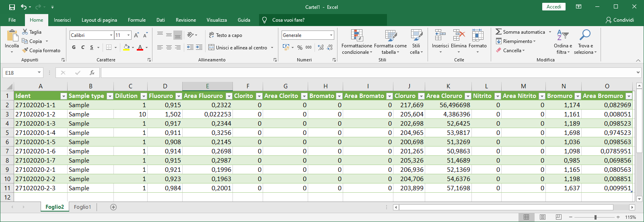Toggle Testo a capo wrap text
Screen dimensions: 644x222
coord(225,35)
